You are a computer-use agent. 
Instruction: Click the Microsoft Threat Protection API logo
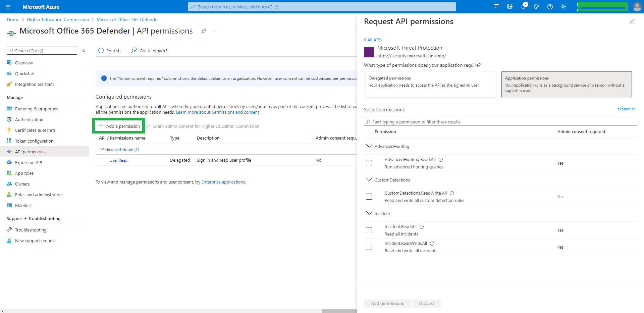(369, 52)
